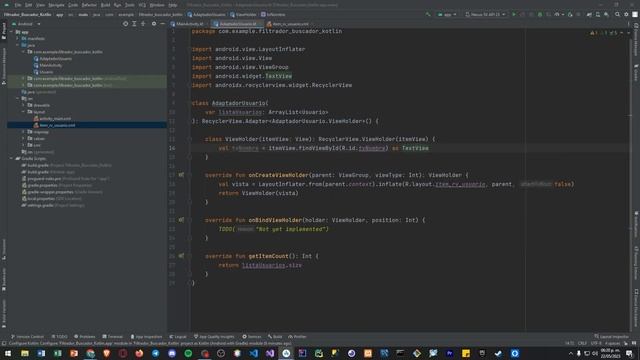Open the Problems tool window
This screenshot has width=640, height=360.
click(x=84, y=337)
